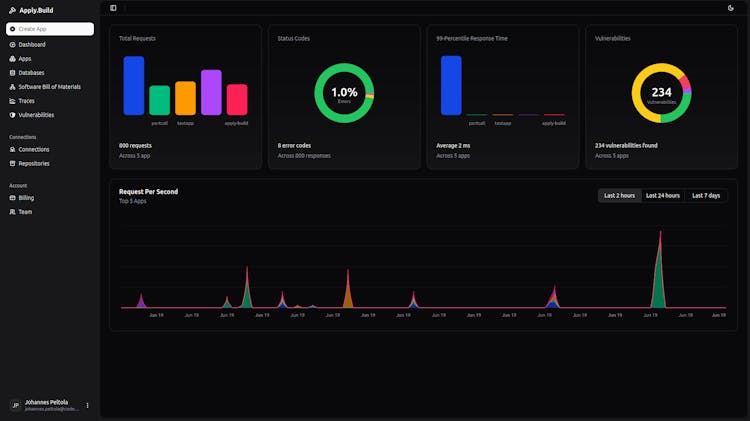Screen dimensions: 750x421
Task: Toggle dark mode with moon icon
Action: 731,8
